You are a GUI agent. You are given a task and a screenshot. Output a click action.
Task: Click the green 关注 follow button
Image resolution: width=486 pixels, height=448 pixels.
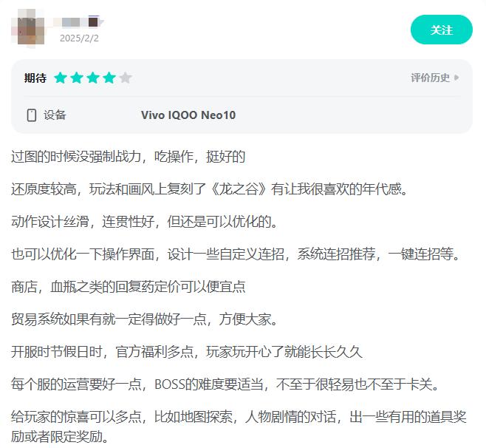[442, 30]
